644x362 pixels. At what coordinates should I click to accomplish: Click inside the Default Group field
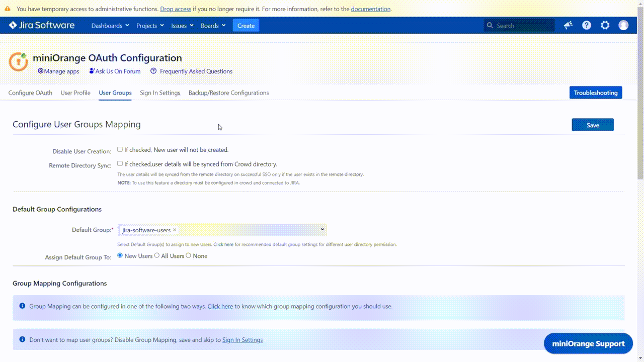click(x=222, y=230)
